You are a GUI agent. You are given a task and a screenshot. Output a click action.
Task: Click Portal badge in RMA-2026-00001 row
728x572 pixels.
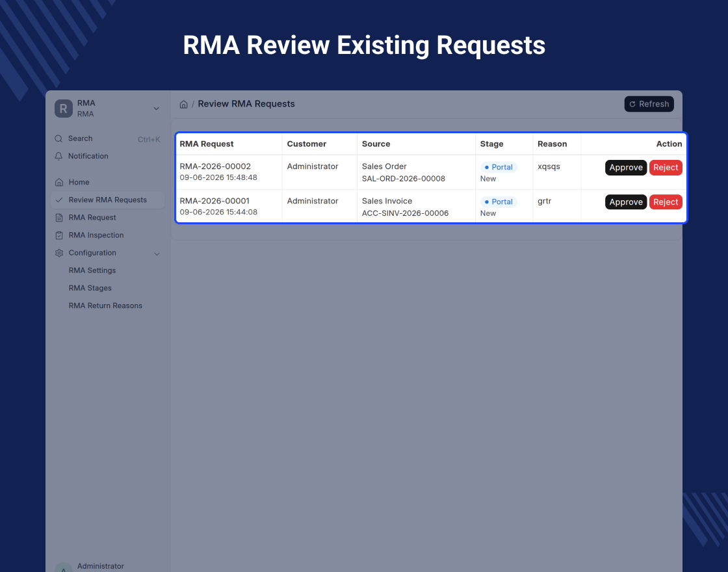point(499,202)
